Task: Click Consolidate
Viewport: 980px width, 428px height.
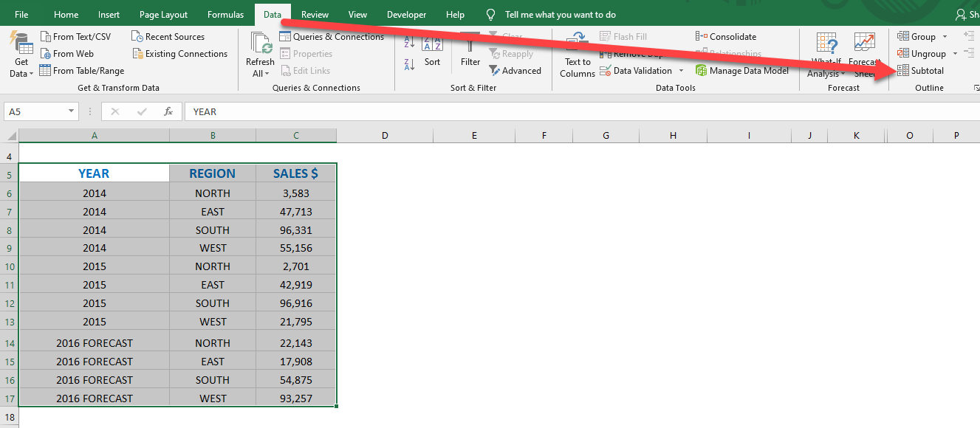Action: click(x=726, y=36)
